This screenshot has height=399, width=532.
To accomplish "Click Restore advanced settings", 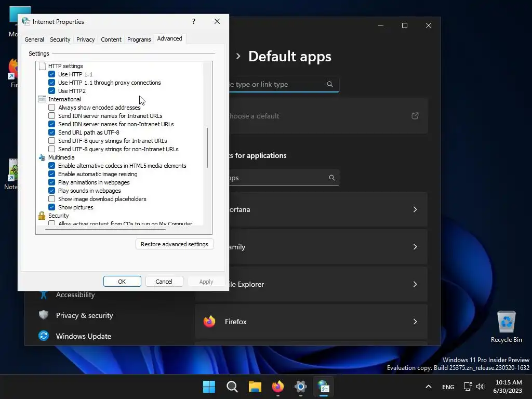I will coord(175,244).
